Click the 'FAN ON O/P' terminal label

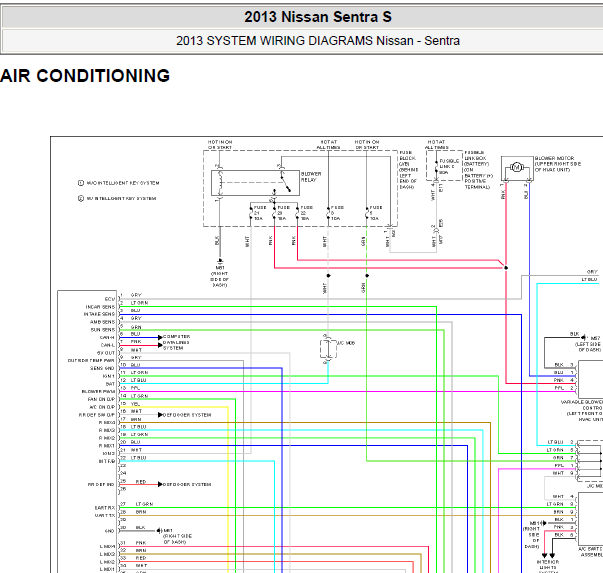click(101, 399)
